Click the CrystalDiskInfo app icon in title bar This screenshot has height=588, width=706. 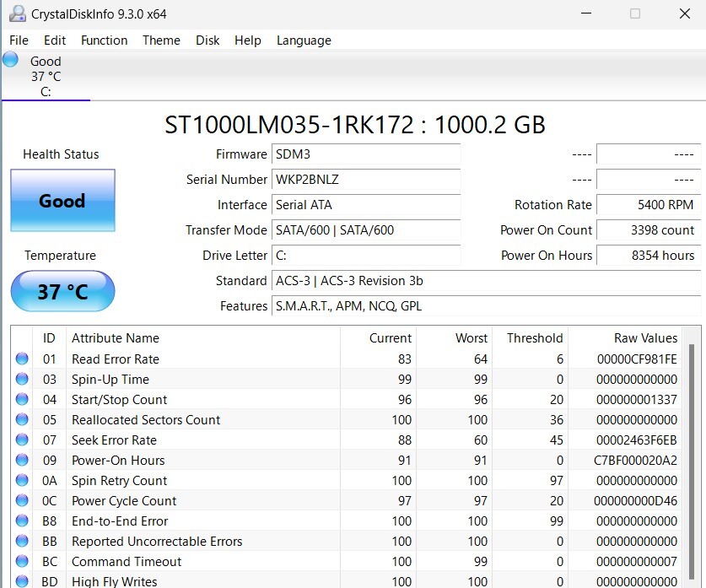15,13
